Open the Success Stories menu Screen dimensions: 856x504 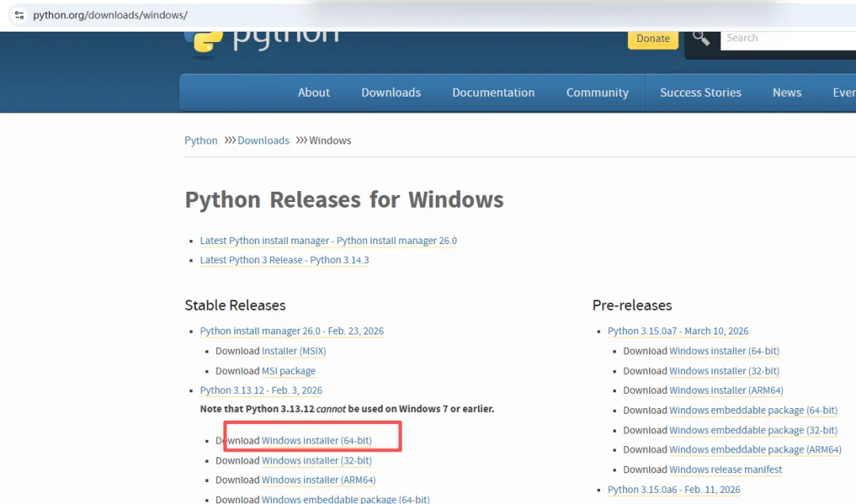pyautogui.click(x=700, y=93)
